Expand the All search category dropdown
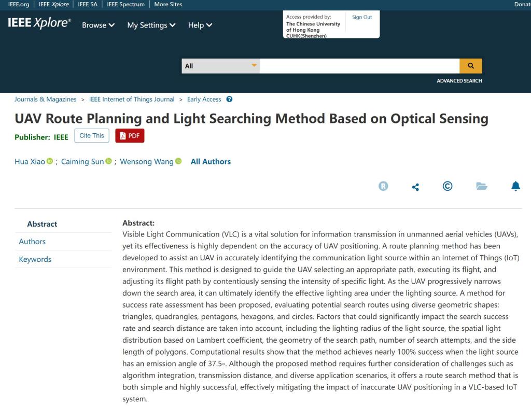531x420 pixels. [x=220, y=66]
